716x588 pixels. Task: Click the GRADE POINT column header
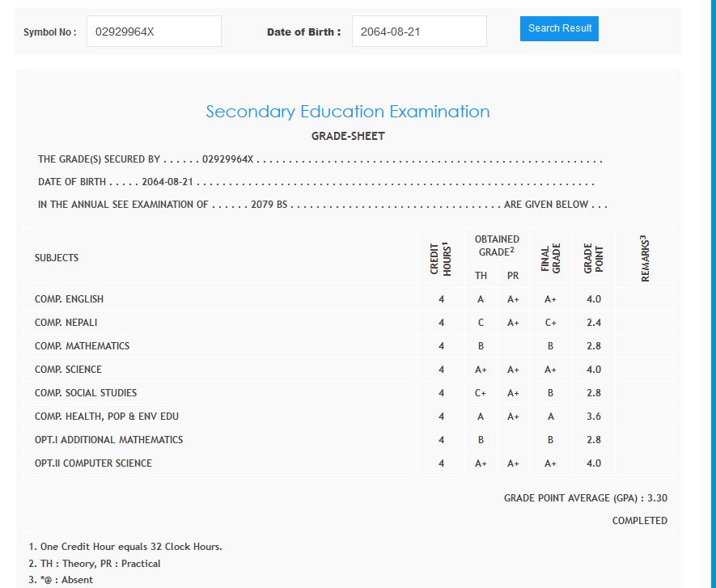click(594, 258)
